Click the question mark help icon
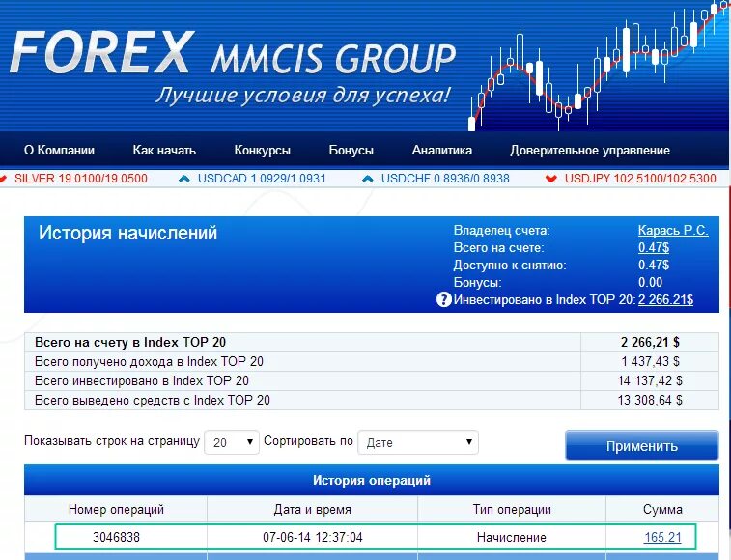The height and width of the screenshot is (560, 731). click(x=443, y=299)
